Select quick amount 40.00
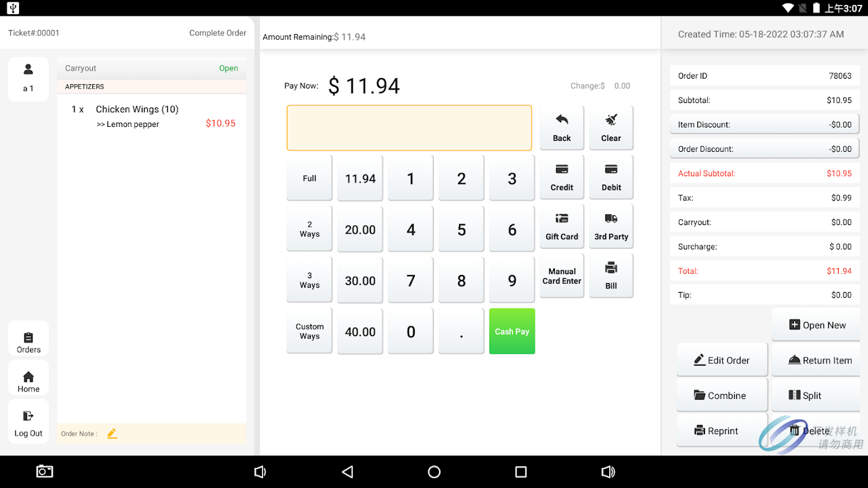Image resolution: width=868 pixels, height=488 pixels. tap(360, 331)
